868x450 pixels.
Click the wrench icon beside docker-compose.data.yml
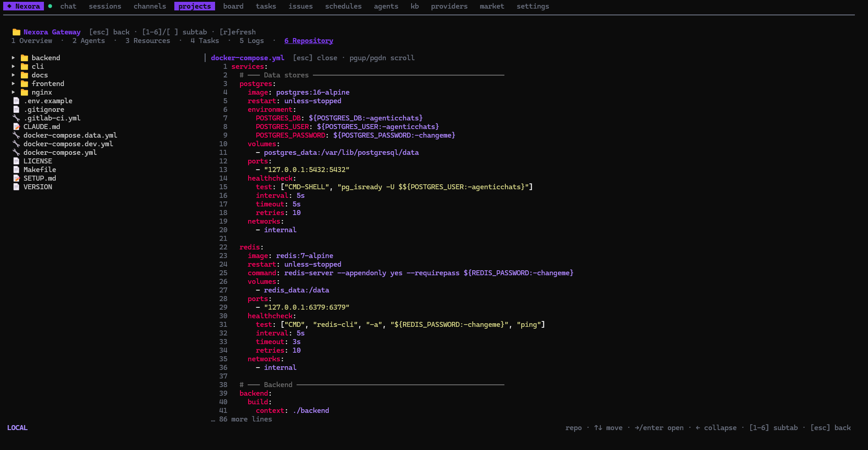16,135
